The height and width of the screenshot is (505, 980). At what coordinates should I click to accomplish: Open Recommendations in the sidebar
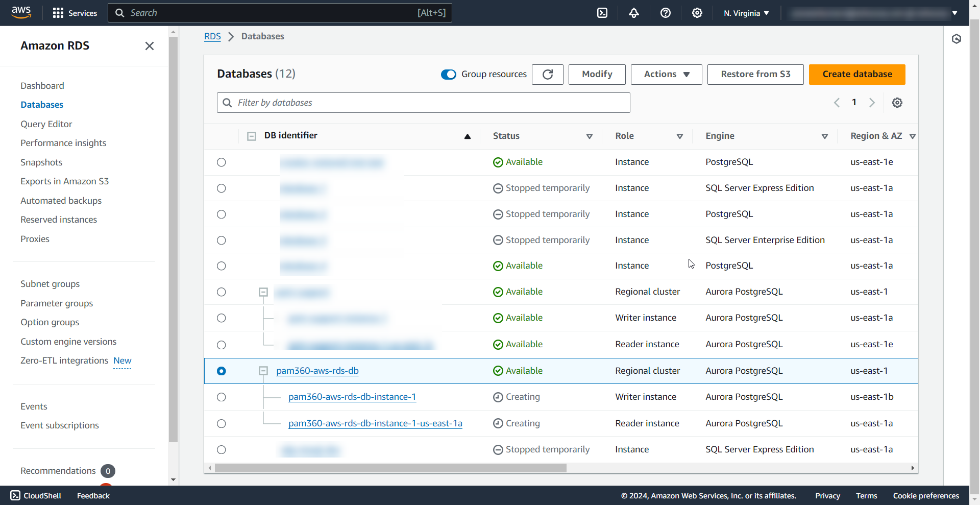coord(58,471)
